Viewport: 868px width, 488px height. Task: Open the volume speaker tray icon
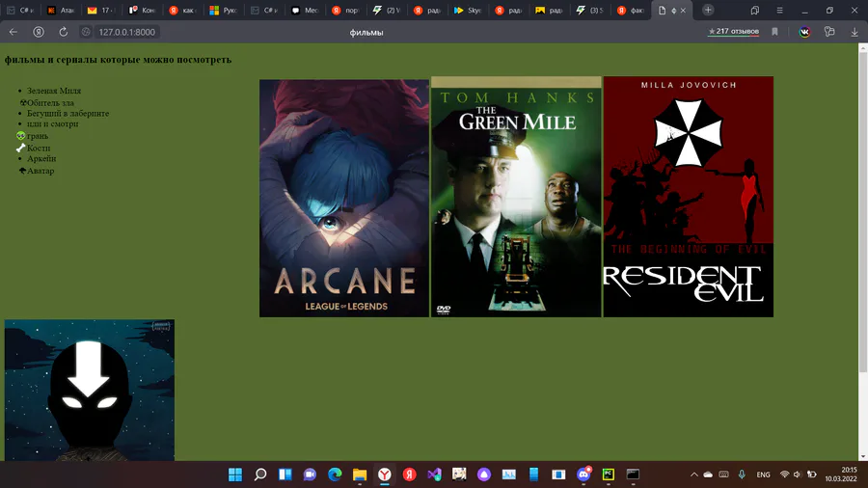[798, 474]
